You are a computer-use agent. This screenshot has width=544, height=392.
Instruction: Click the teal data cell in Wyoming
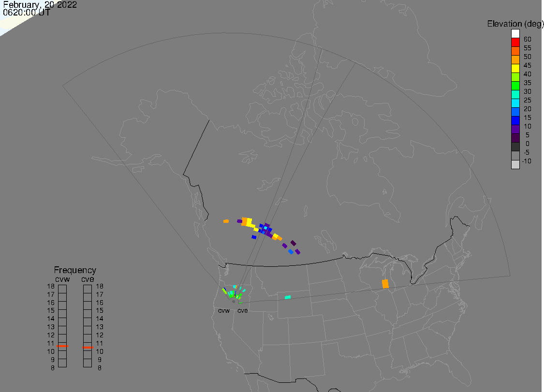(288, 297)
